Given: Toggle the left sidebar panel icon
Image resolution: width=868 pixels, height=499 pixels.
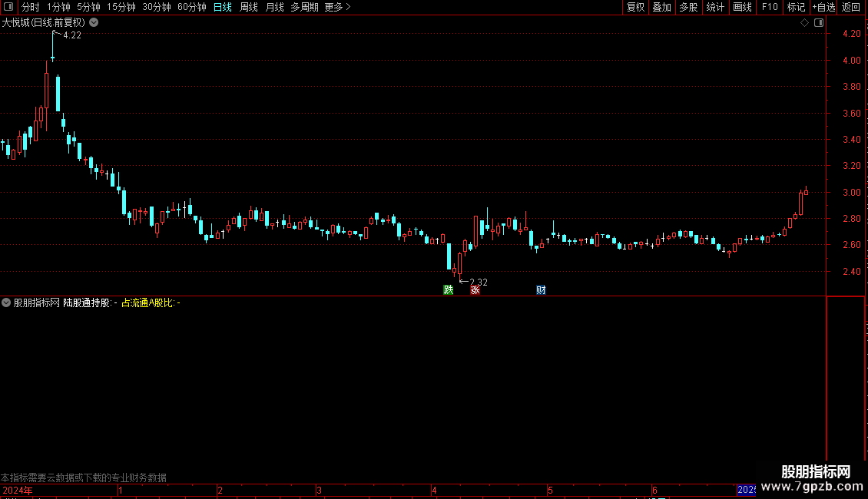Looking at the screenshot, I should tap(8, 7).
